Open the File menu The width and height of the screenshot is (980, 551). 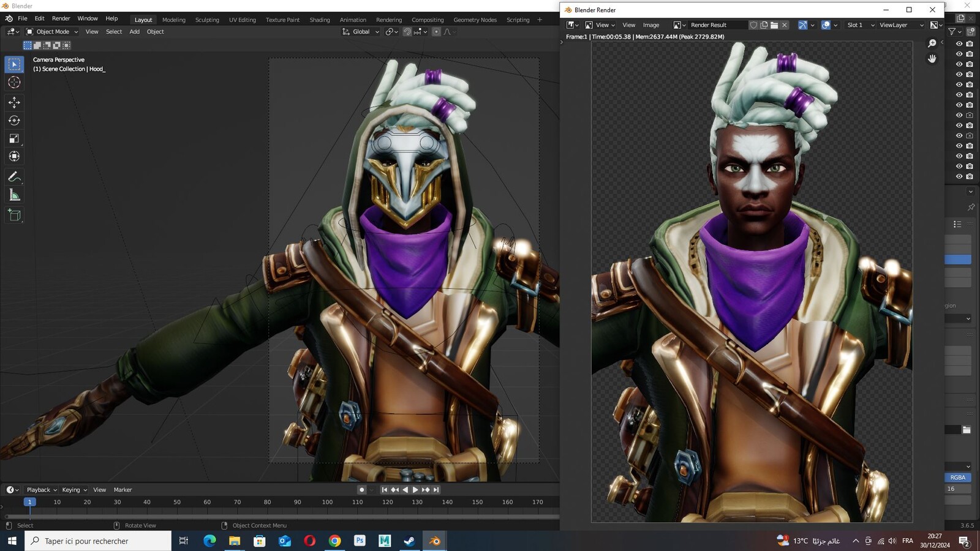pyautogui.click(x=23, y=19)
